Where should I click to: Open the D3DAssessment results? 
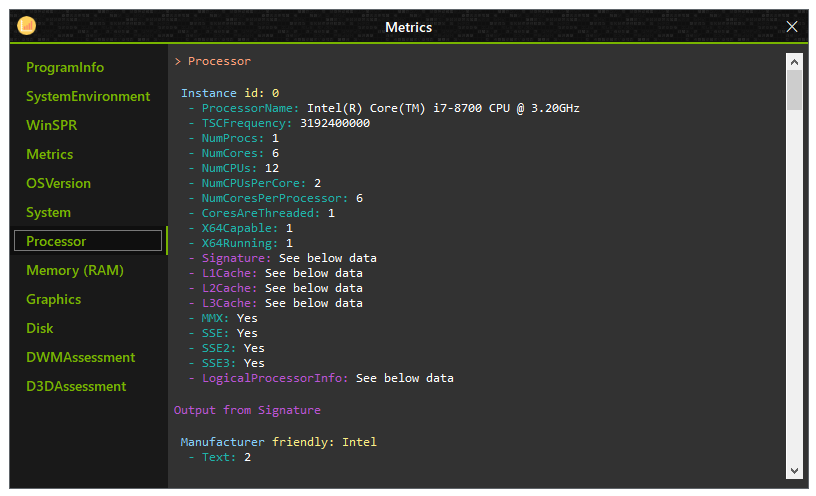pos(76,386)
